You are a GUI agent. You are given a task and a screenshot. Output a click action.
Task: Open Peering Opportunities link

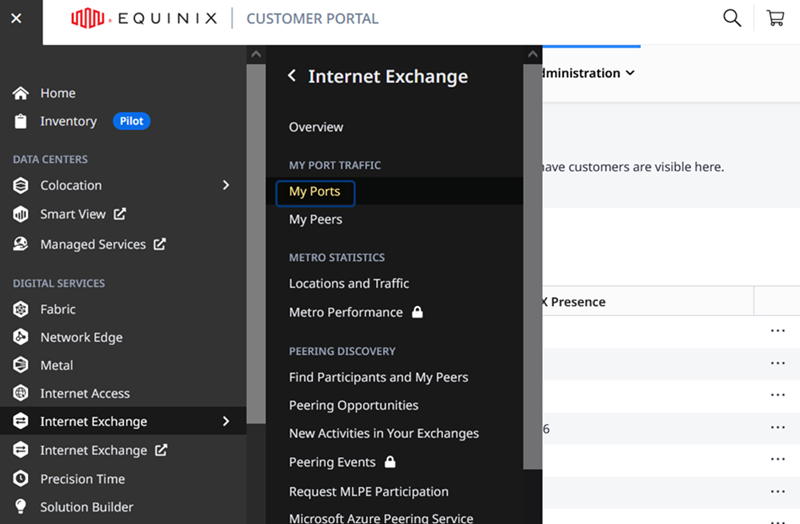[354, 406]
